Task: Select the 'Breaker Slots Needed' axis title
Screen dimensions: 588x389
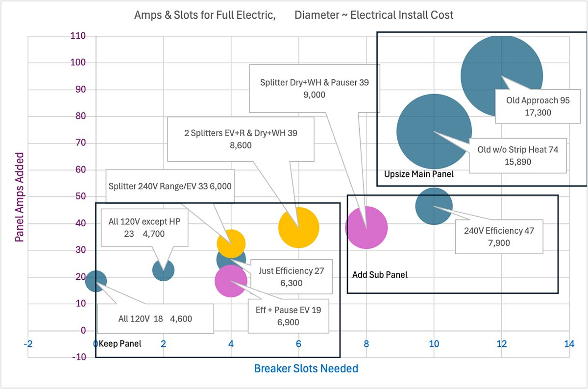Action: (x=305, y=368)
